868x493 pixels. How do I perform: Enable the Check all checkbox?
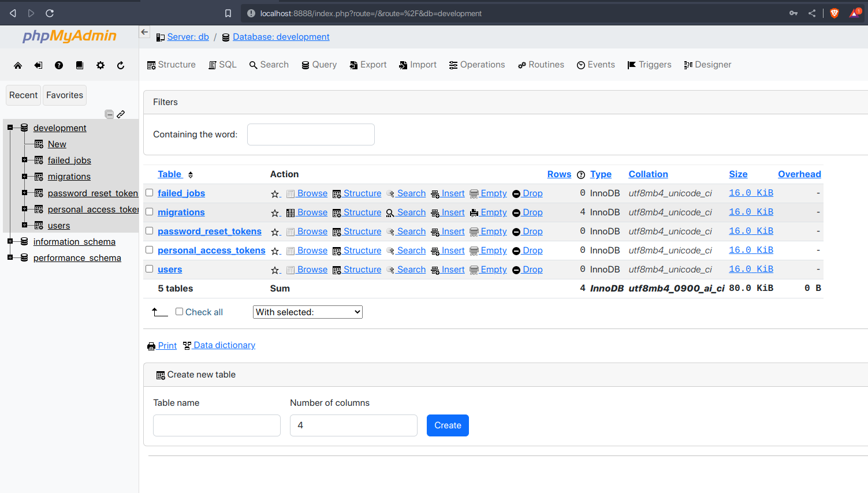[x=179, y=312]
